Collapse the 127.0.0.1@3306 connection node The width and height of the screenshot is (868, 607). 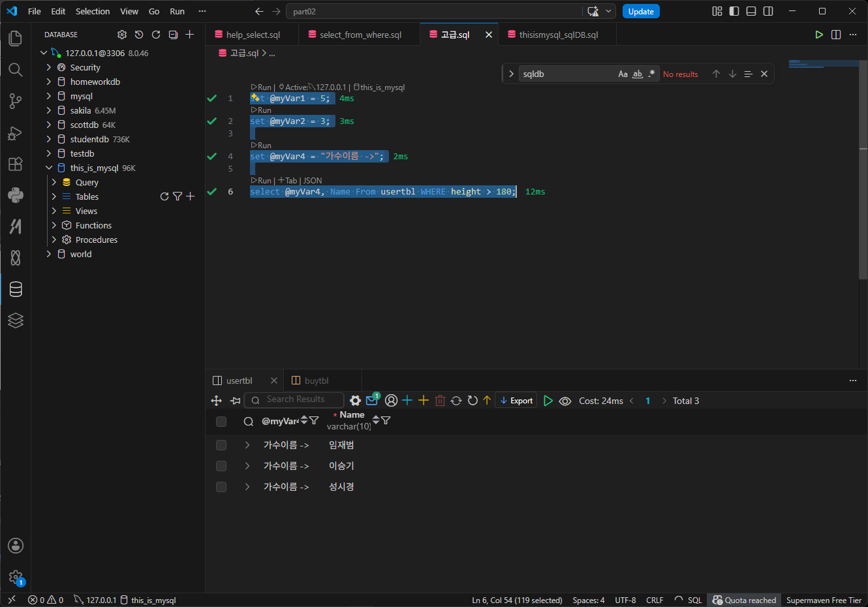(x=44, y=53)
